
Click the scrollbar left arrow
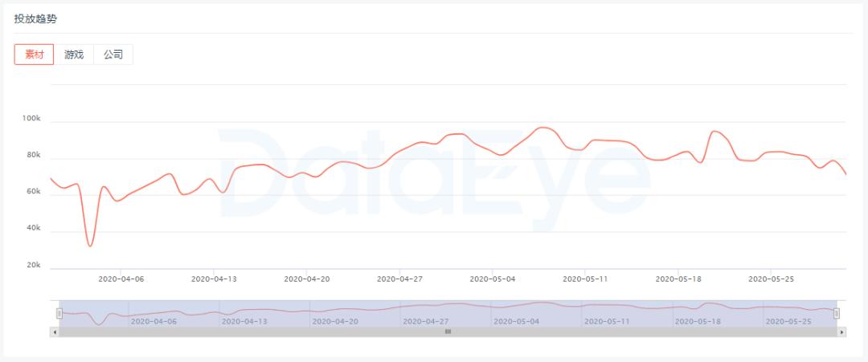pos(55,331)
